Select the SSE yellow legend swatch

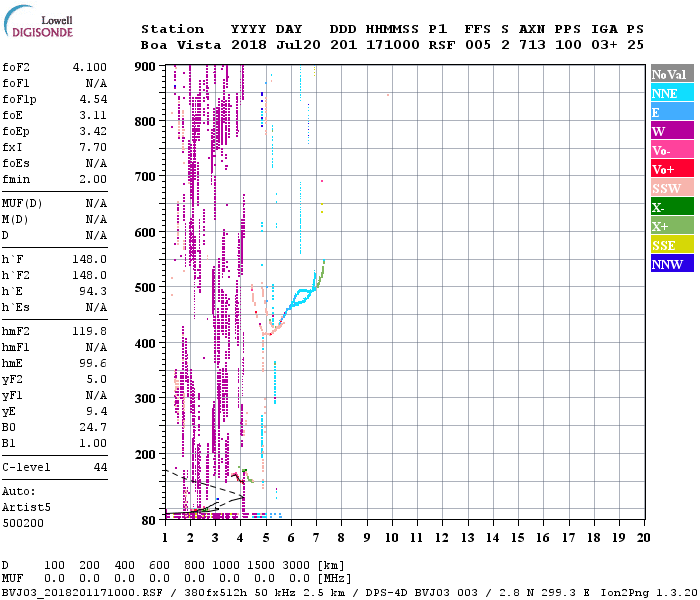(x=672, y=245)
